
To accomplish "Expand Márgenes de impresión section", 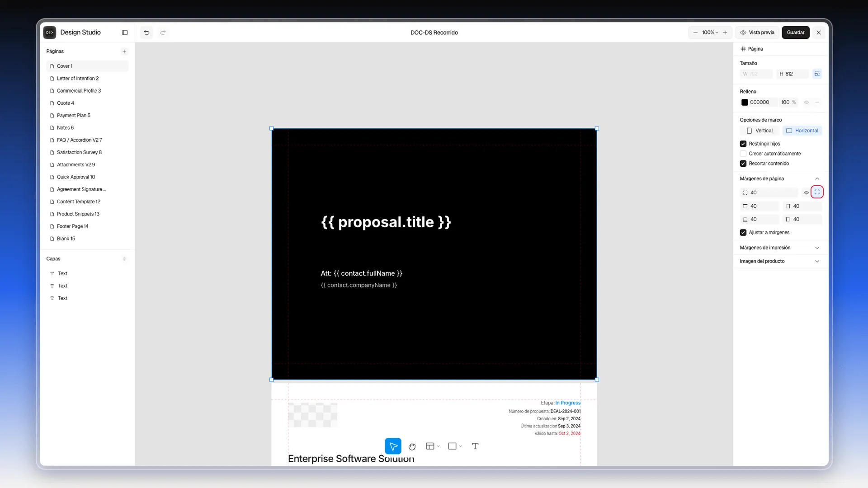I will [x=817, y=248].
